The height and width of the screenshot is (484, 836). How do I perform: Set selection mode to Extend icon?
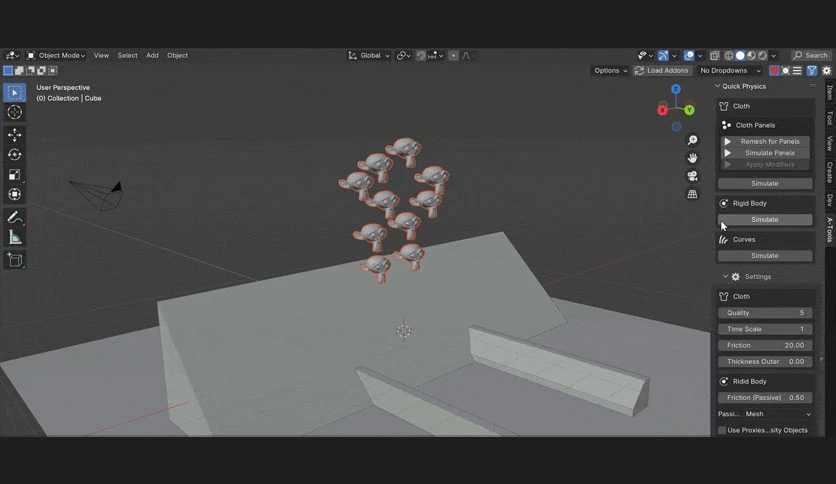tap(19, 70)
